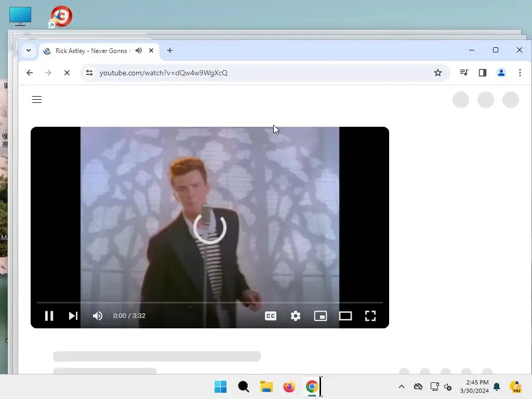Click the video progress bar
The image size is (532, 399).
click(x=210, y=302)
